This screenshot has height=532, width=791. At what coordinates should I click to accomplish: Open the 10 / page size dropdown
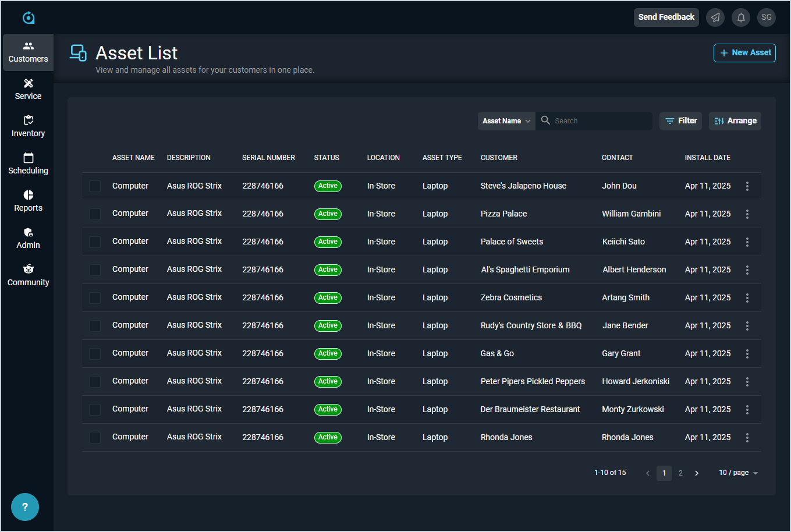click(738, 473)
